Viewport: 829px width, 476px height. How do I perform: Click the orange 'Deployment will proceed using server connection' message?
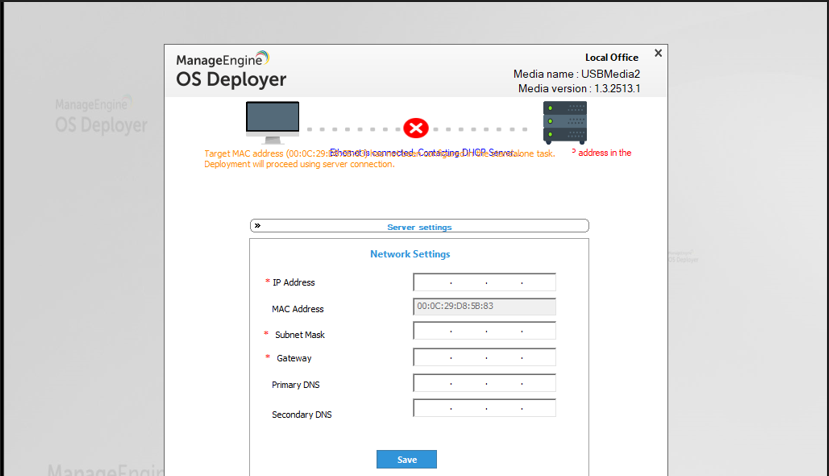[x=299, y=164]
